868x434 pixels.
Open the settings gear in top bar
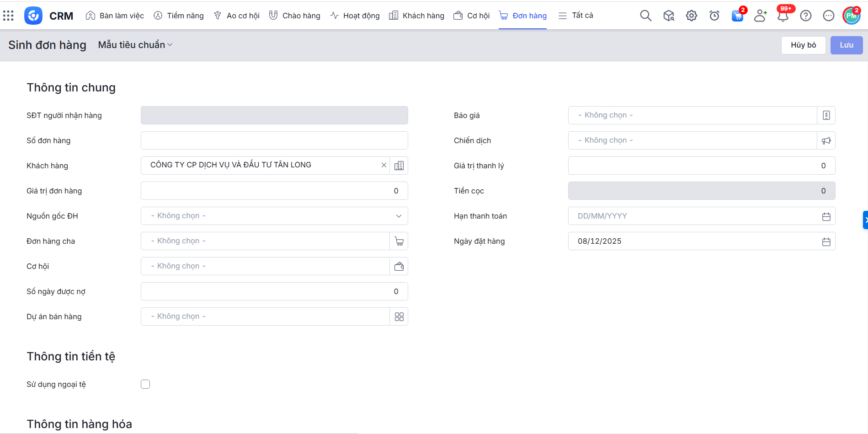(691, 16)
